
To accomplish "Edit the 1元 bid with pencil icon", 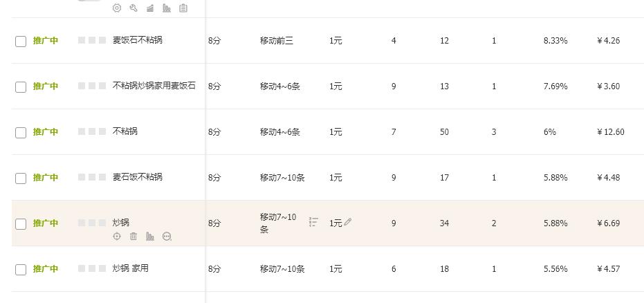I will [348, 222].
